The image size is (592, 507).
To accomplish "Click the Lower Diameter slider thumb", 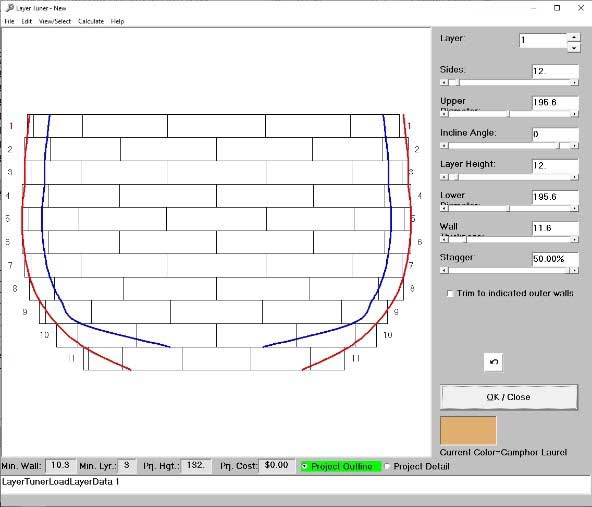I will tap(509, 208).
